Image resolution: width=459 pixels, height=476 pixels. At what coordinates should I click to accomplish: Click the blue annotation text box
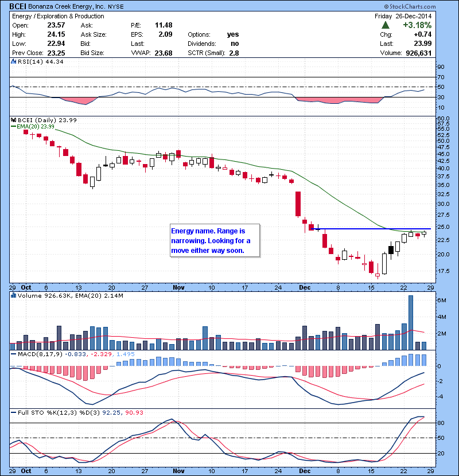pyautogui.click(x=215, y=241)
